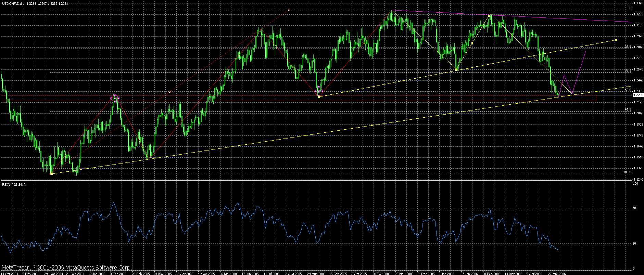Click the 1.1375 price axis label
Screen dimensions: 644x275
coord(638,168)
